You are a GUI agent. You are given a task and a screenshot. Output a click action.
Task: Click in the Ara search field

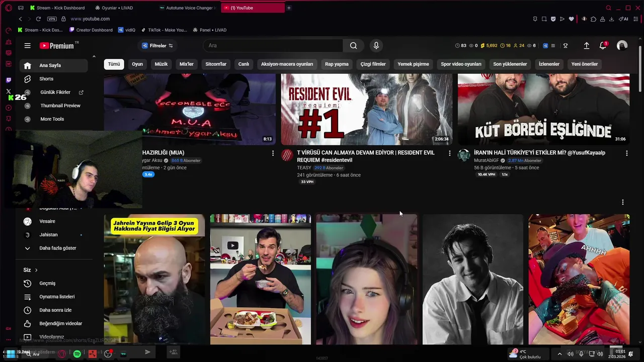click(273, 46)
